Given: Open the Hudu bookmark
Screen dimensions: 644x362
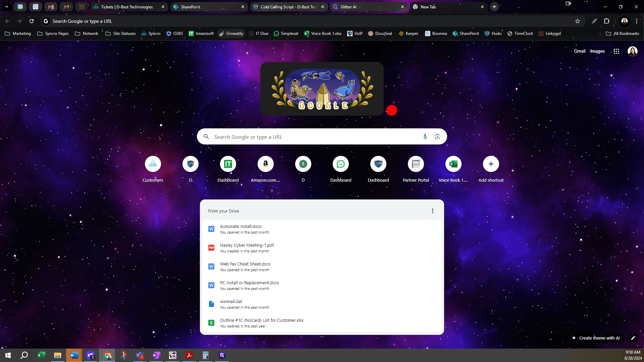Looking at the screenshot, I should (493, 34).
